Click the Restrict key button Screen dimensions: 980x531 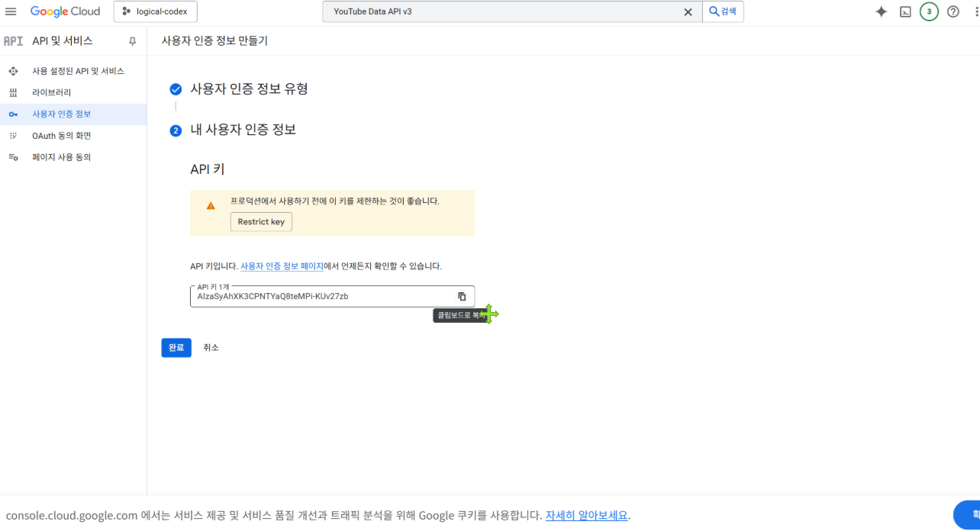tap(261, 222)
